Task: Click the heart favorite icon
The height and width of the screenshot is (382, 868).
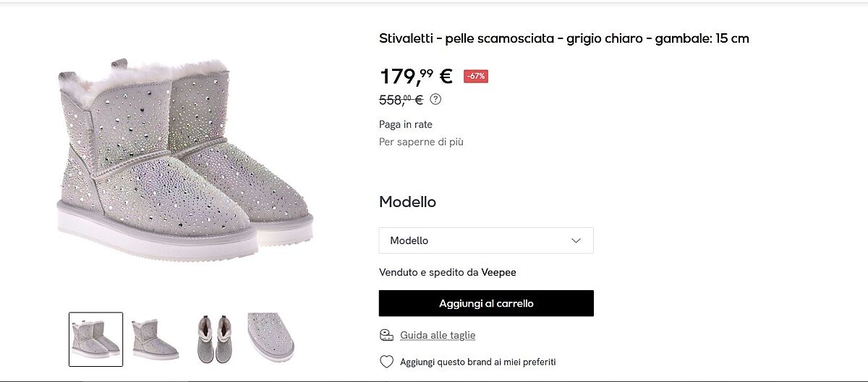Action: 386,362
